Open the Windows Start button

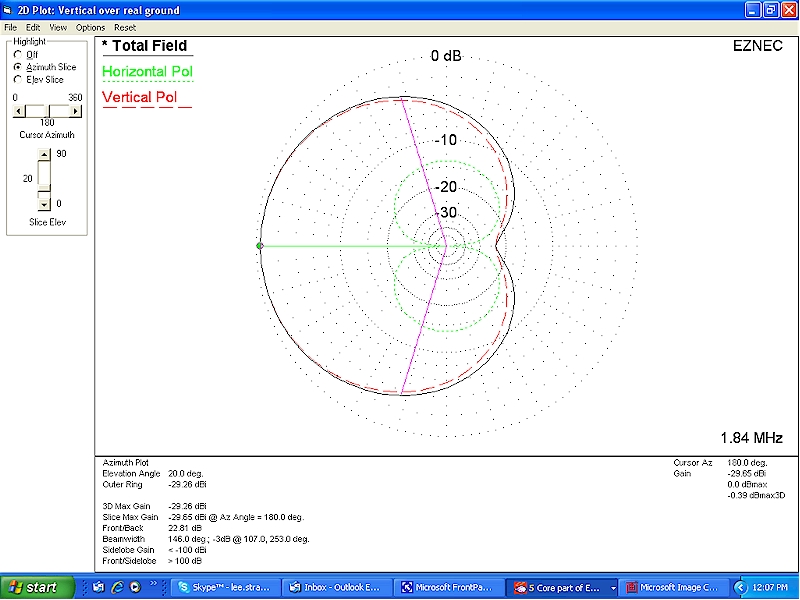pos(34,587)
